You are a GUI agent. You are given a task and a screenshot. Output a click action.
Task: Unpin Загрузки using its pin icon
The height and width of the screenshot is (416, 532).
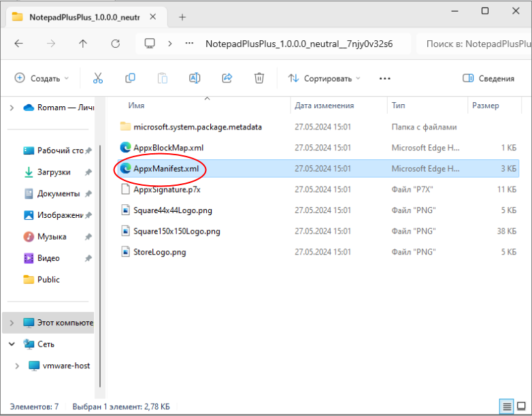click(88, 172)
